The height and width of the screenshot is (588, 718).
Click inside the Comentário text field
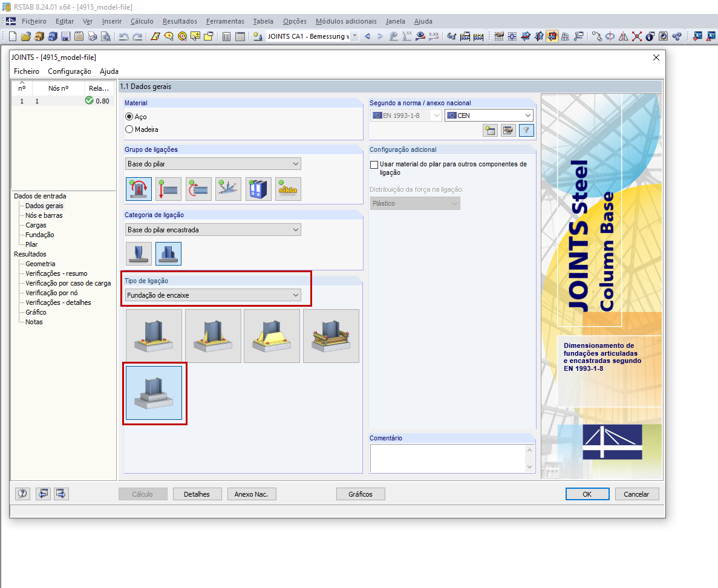tap(448, 459)
